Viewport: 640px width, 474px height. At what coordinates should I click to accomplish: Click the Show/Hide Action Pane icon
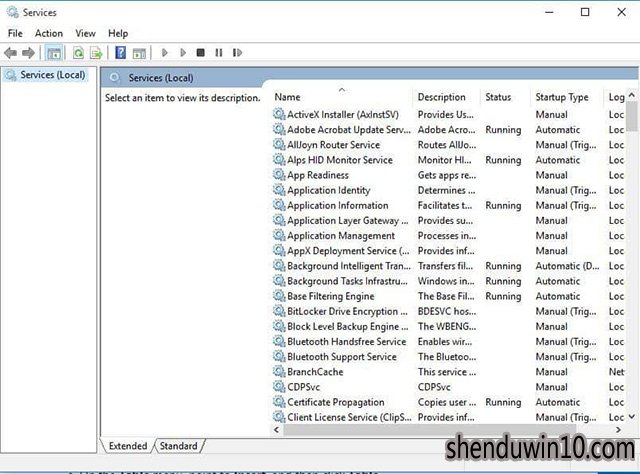[x=139, y=53]
